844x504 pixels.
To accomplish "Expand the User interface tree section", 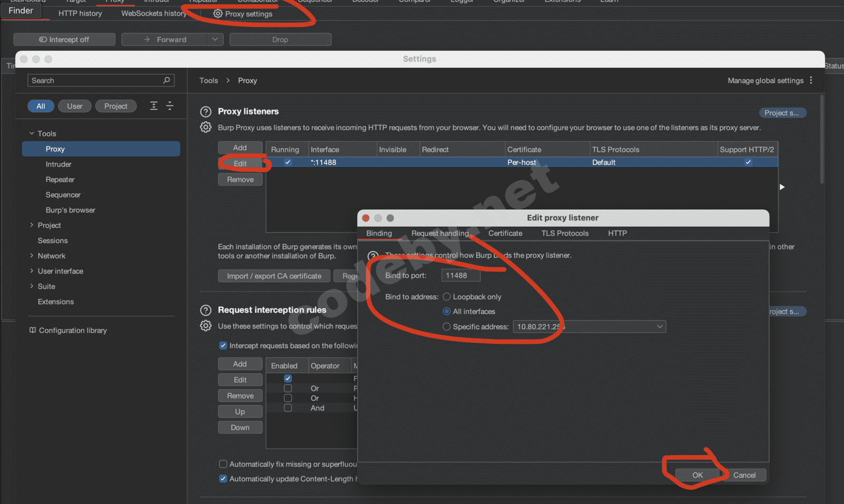I will (x=32, y=271).
